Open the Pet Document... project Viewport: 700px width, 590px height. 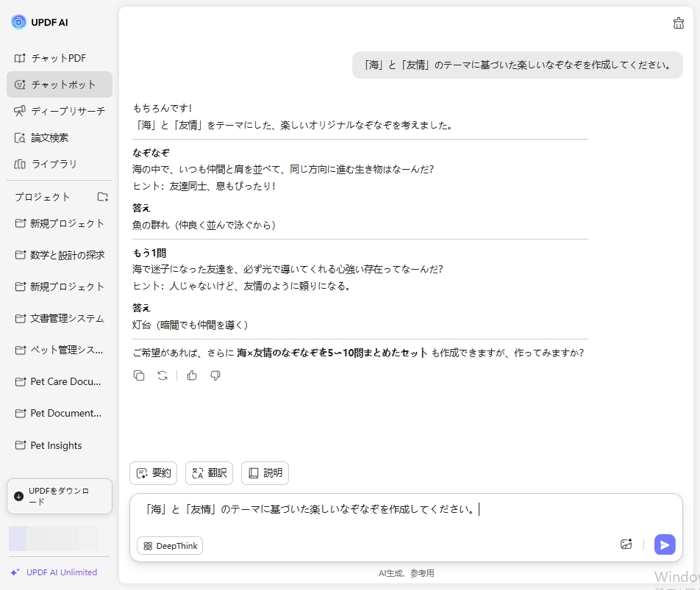coord(60,414)
